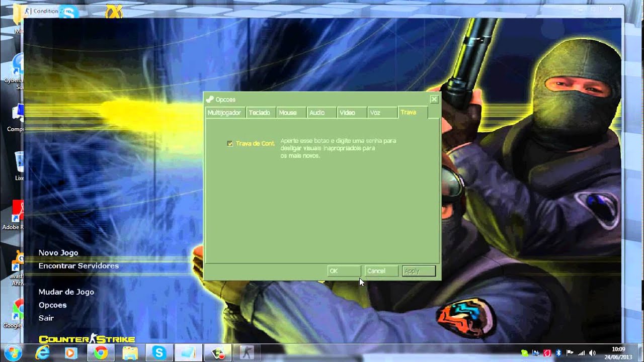Click Cancel in Opcoes dialog

tap(381, 271)
